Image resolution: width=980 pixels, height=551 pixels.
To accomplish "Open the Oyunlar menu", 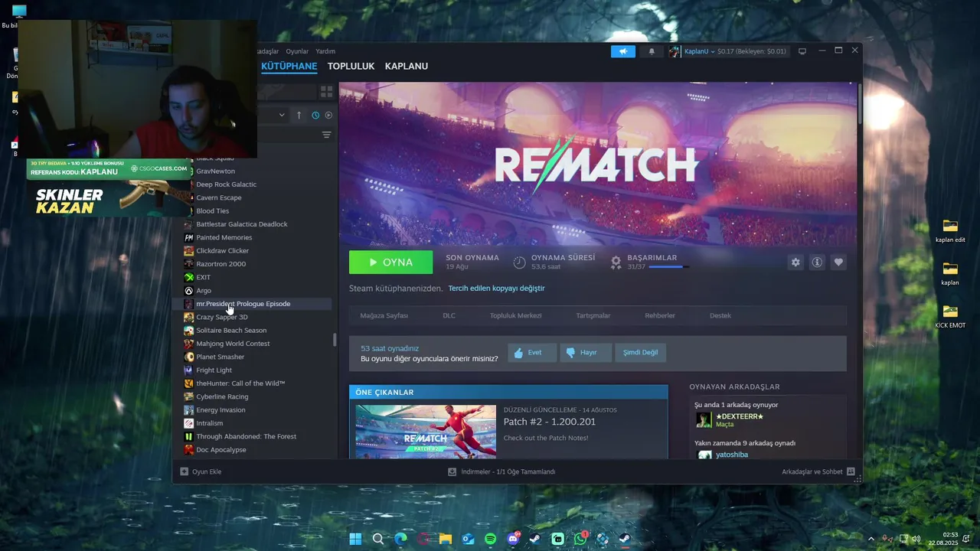I will pyautogui.click(x=297, y=51).
